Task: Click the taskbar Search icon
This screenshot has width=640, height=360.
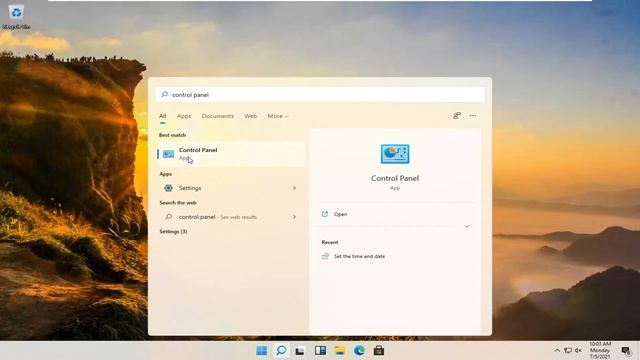Action: coord(281,351)
